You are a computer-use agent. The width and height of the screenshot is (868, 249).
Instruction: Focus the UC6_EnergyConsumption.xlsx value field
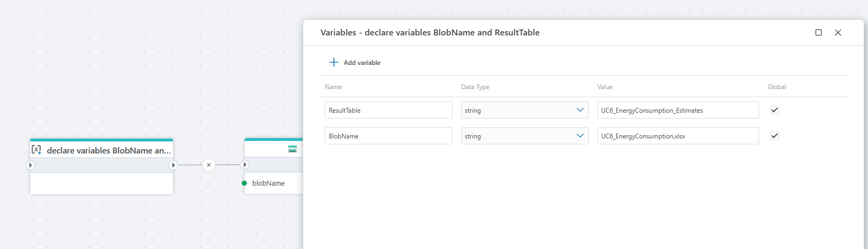click(x=677, y=136)
